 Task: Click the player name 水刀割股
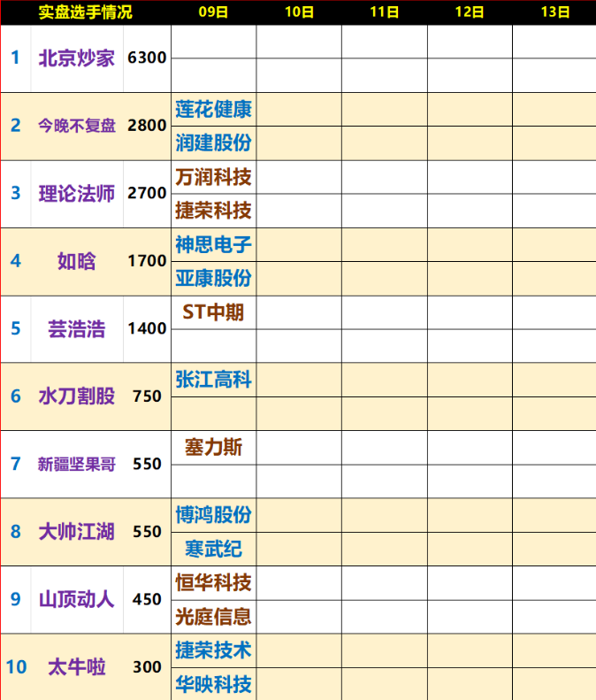pos(77,396)
